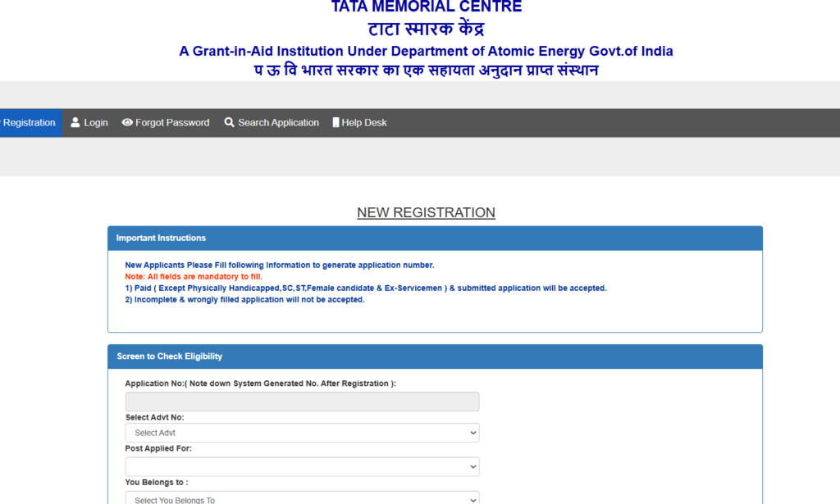The height and width of the screenshot is (504, 840).
Task: Click 'New Applicants Please Fill following Information' line
Action: (280, 266)
